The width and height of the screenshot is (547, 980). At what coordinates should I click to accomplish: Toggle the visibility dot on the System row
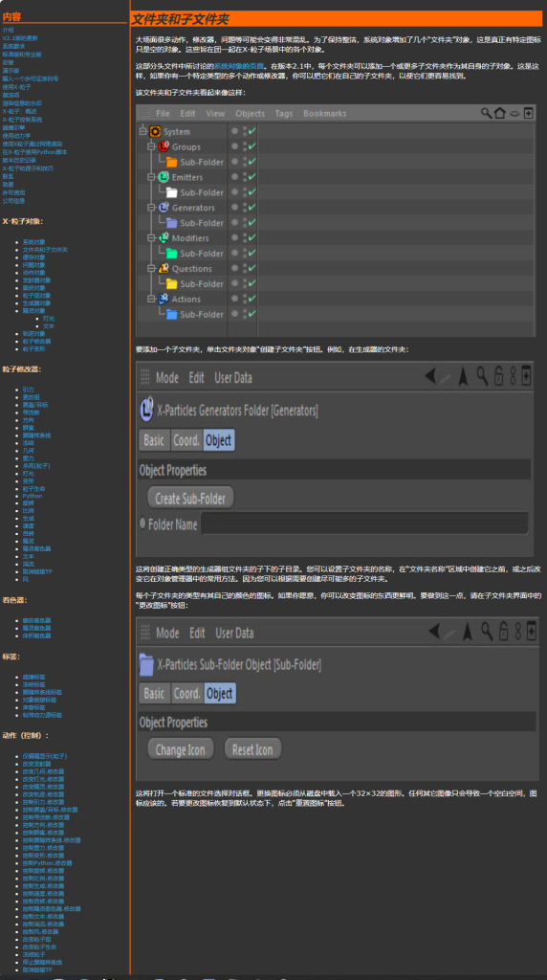click(x=235, y=131)
